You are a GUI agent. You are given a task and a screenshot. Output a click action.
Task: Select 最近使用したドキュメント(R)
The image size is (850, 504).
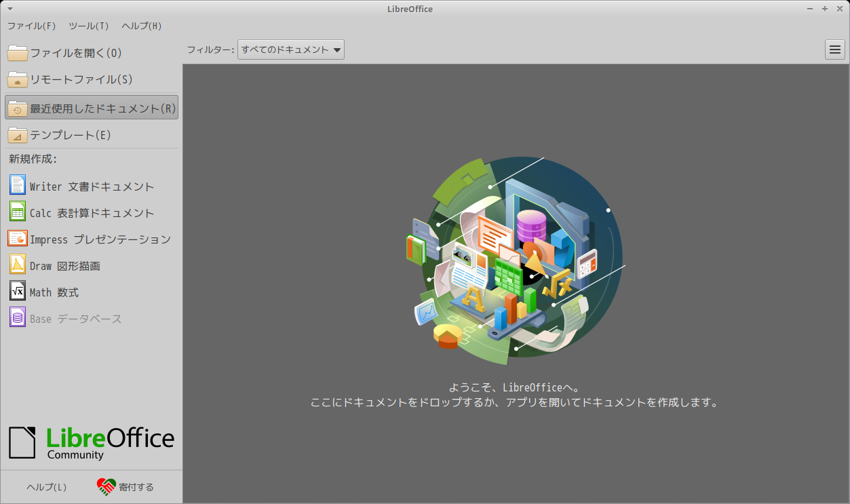(x=92, y=108)
